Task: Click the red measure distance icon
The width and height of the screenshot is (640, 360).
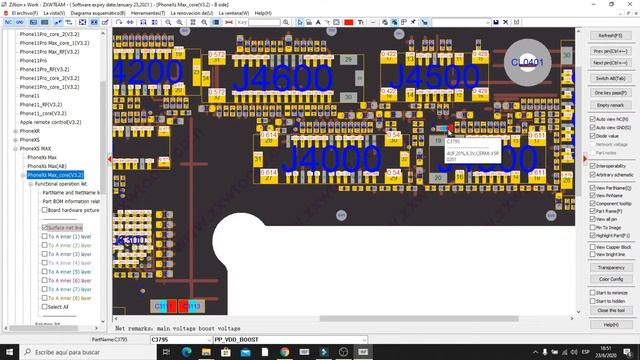Action: click(229, 22)
